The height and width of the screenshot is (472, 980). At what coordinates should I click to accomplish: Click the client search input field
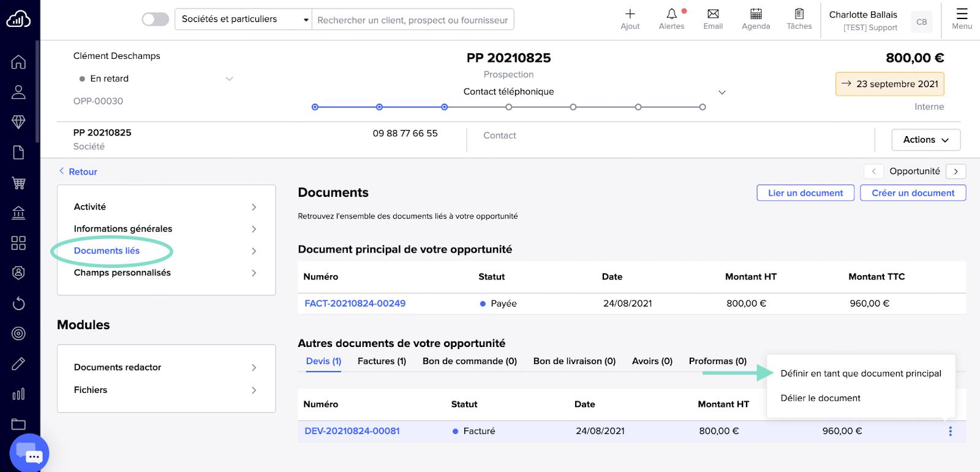point(412,20)
